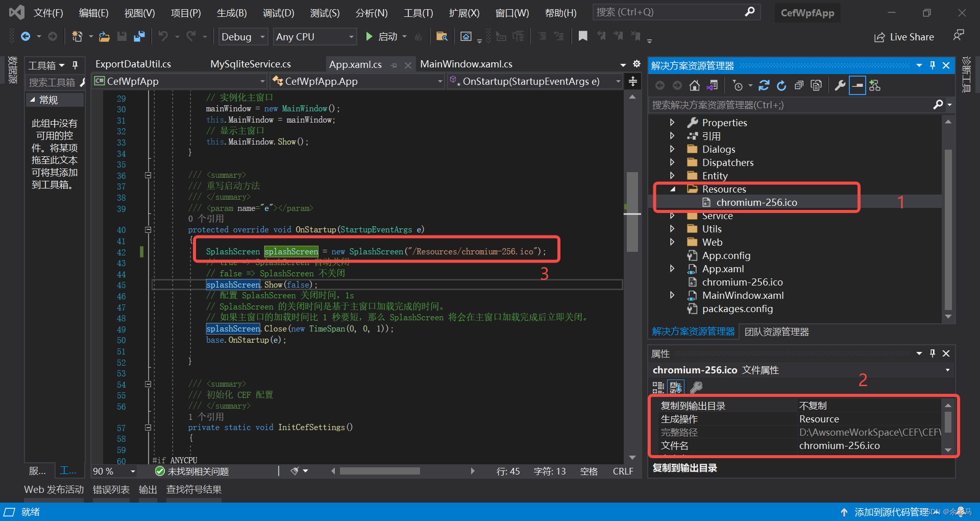Collapse all nodes in Solution Explorer
Viewport: 980px width, 521px height.
click(799, 85)
